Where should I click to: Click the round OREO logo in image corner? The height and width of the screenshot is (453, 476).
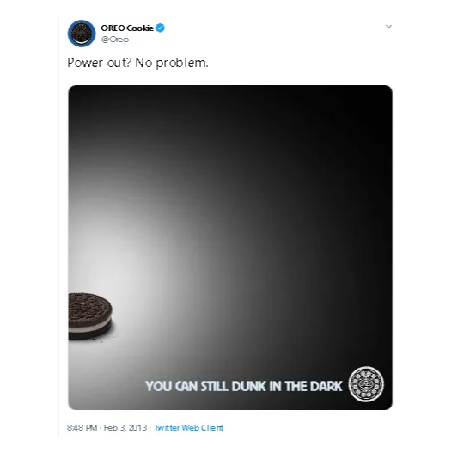[366, 385]
